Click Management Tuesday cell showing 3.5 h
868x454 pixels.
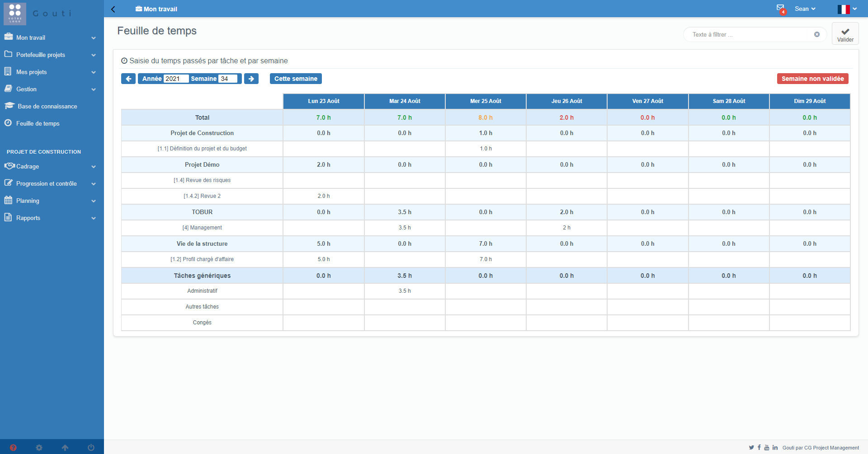(405, 228)
